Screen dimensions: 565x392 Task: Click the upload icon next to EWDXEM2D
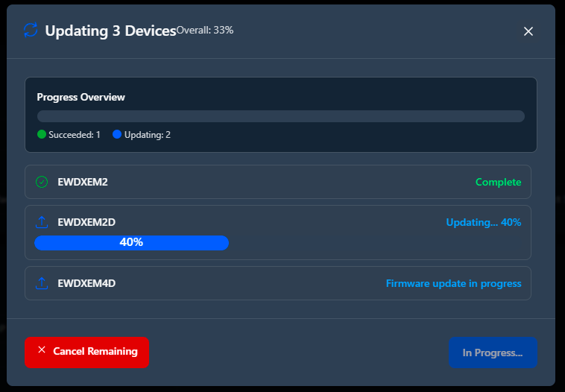42,222
